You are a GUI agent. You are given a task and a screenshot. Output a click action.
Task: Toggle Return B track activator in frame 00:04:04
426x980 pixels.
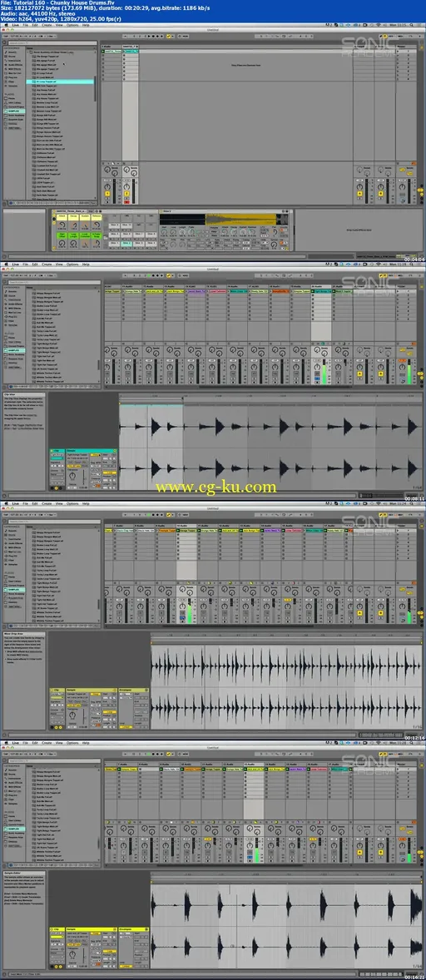pos(379,194)
